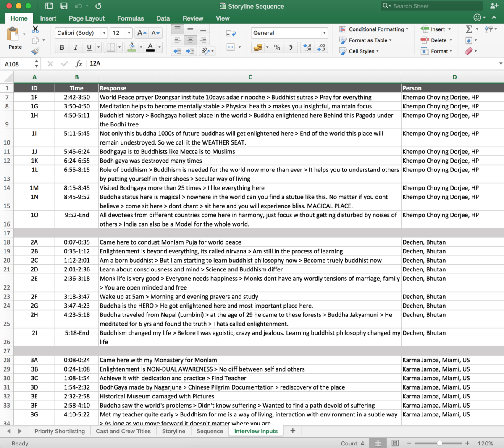Click the Format Painter brush icon

pyautogui.click(x=35, y=51)
